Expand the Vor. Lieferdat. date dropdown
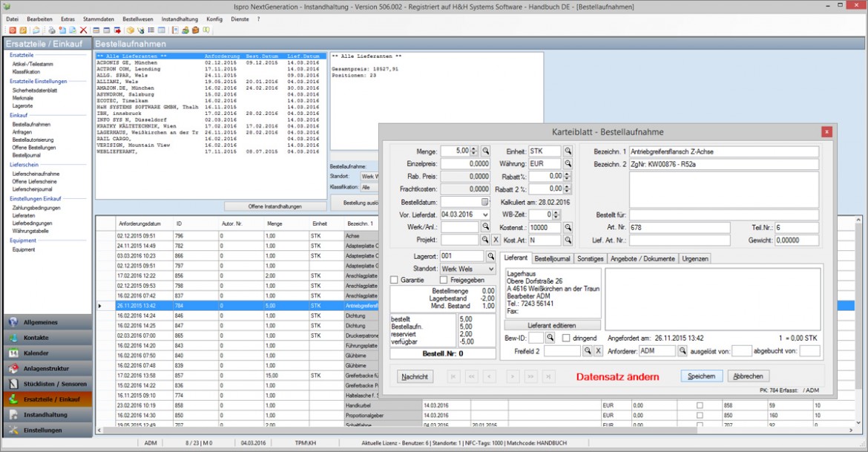The width and height of the screenshot is (868, 452). click(485, 214)
